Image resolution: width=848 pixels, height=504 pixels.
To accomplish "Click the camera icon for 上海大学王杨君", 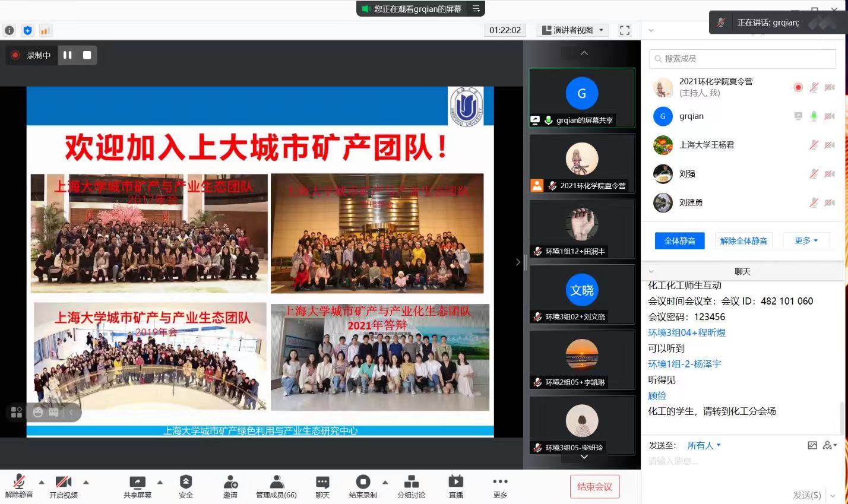I will [x=830, y=145].
